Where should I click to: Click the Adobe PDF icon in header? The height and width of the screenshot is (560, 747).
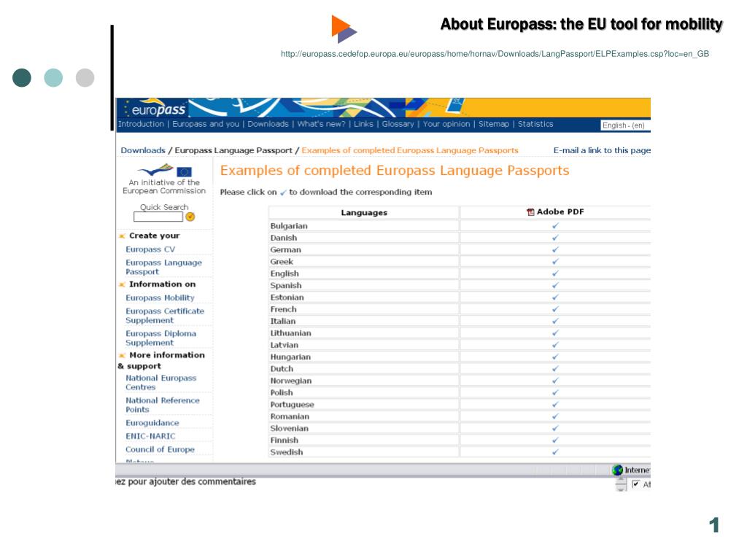530,212
